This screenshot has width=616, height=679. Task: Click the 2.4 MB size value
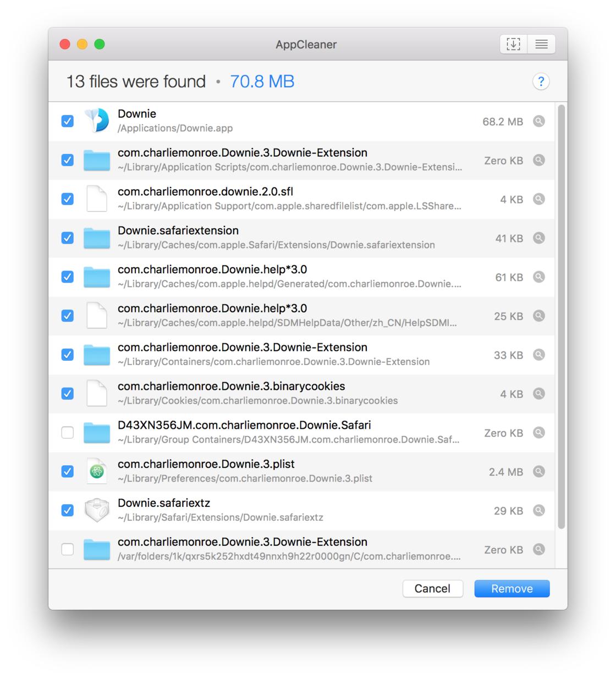click(x=506, y=472)
